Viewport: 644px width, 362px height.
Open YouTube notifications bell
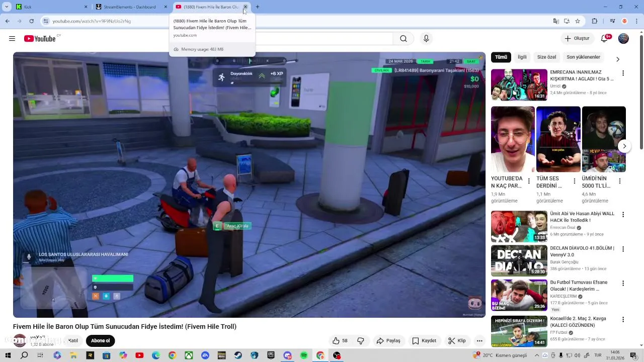point(605,39)
